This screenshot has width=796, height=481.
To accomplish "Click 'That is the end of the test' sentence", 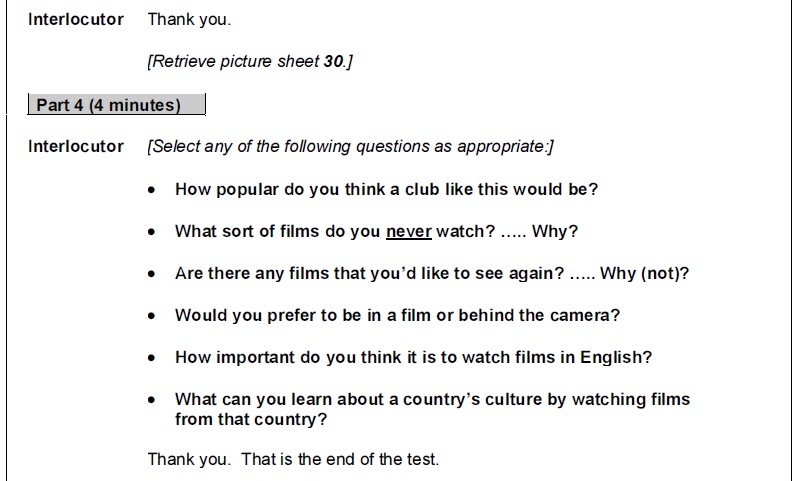I will coord(341,460).
